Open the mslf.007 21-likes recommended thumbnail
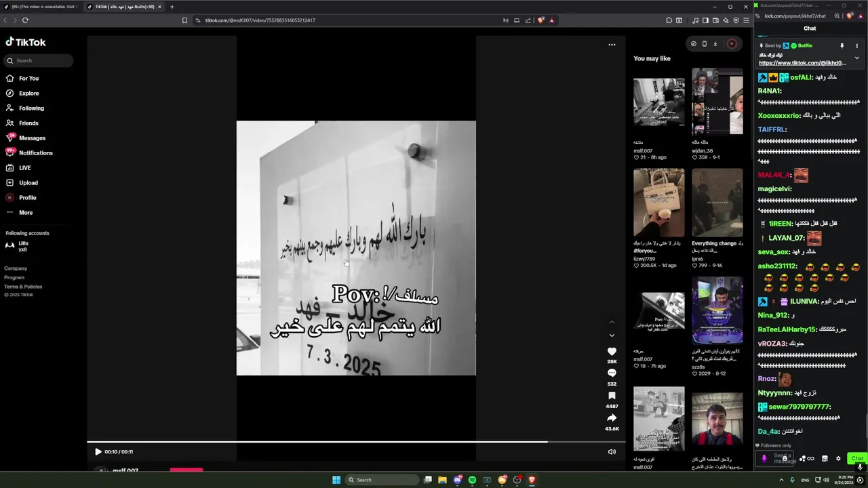The image size is (868, 488). [658, 102]
